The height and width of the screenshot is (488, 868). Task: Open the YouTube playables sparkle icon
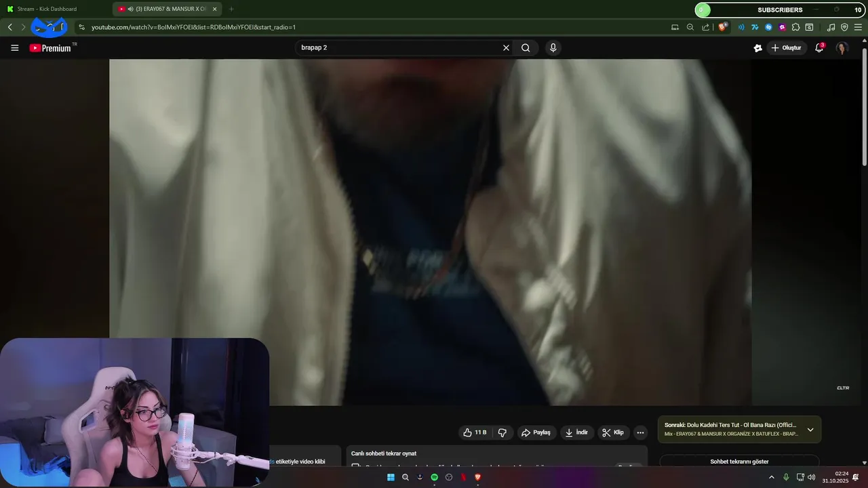[757, 47]
